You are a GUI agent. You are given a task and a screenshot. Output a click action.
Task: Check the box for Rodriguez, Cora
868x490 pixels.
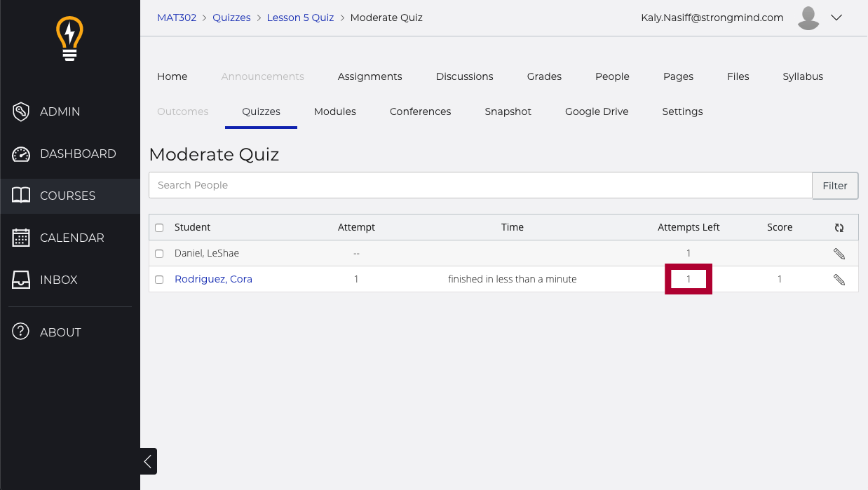(159, 279)
